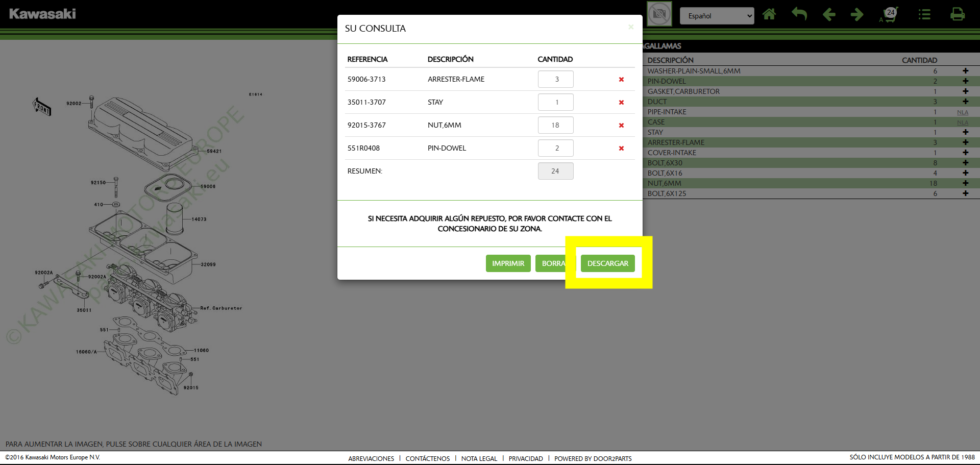Click the printer icon in top toolbar
This screenshot has width=980, height=465.
(x=957, y=14)
